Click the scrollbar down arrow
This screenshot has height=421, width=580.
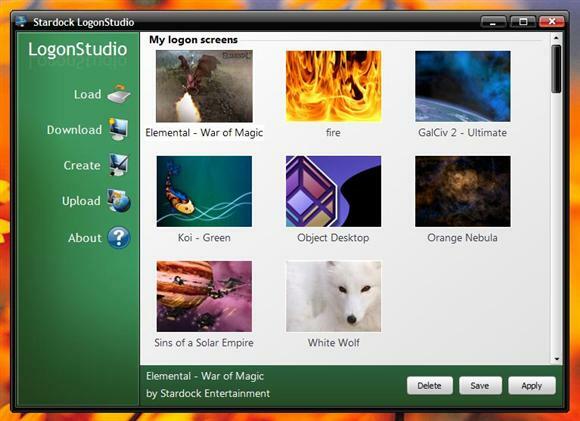[556, 359]
